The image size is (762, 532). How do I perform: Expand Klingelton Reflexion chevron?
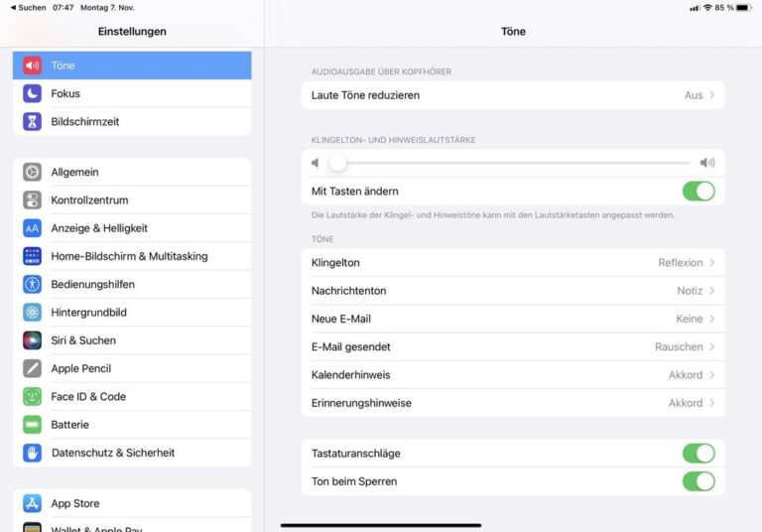(x=712, y=263)
